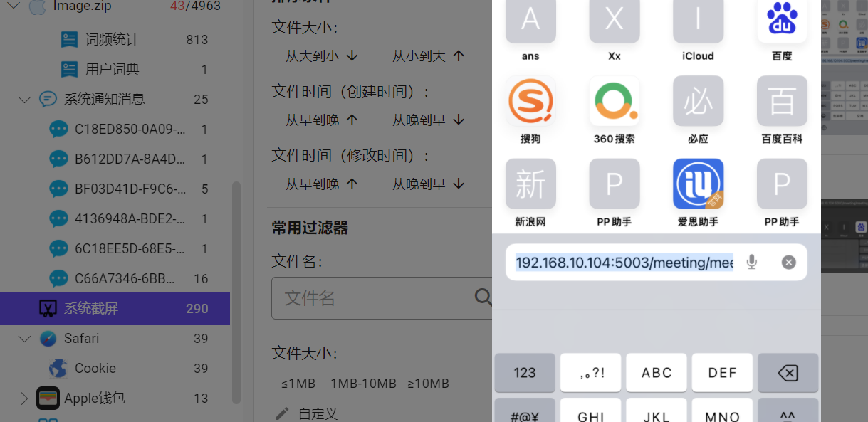Open the 360搜索 bookmark icon
Viewport: 868px width, 422px height.
[615, 101]
